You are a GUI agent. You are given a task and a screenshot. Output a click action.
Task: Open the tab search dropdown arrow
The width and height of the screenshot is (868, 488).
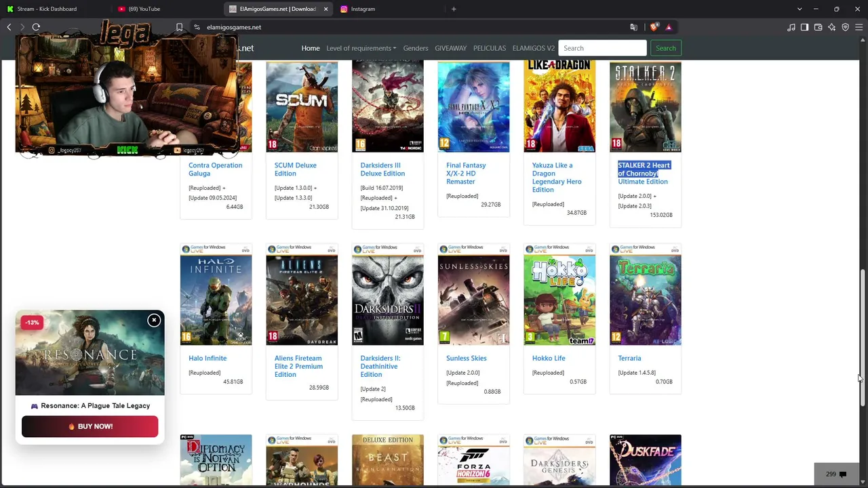pos(800,9)
